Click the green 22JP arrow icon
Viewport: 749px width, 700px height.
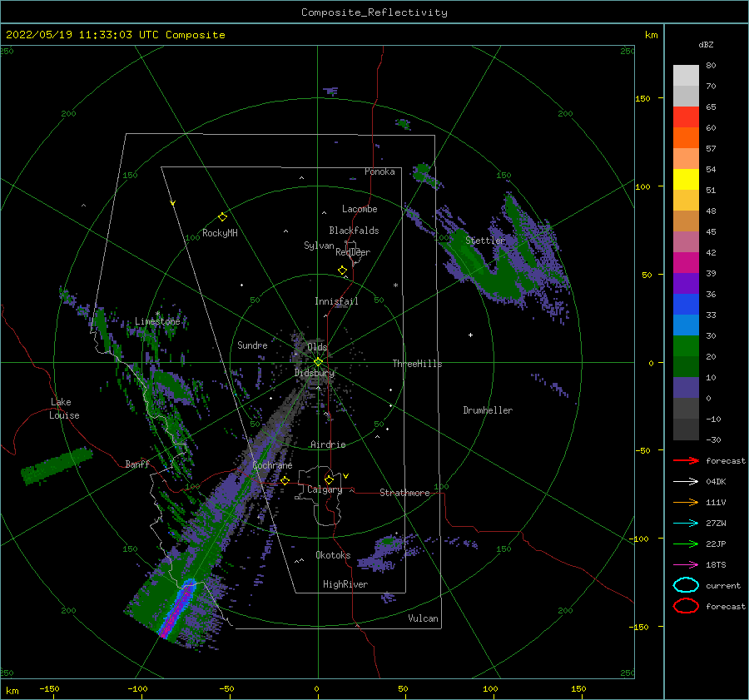(686, 544)
